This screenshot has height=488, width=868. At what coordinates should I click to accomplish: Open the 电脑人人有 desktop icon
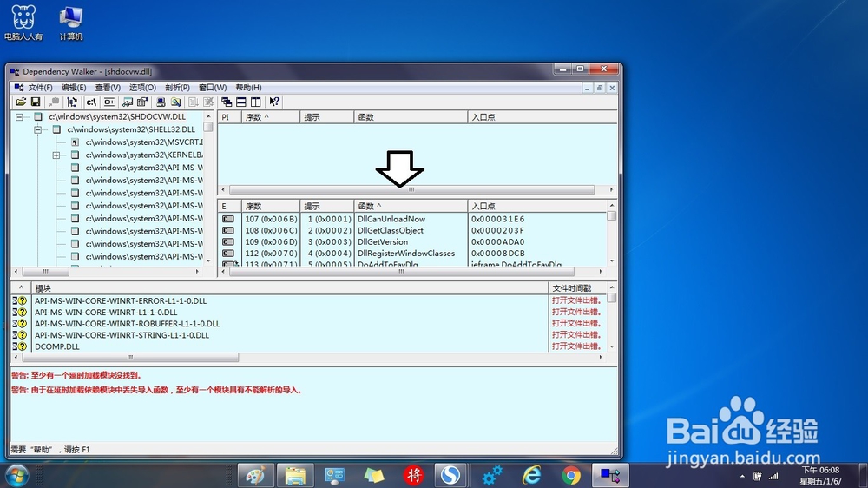pos(23,23)
